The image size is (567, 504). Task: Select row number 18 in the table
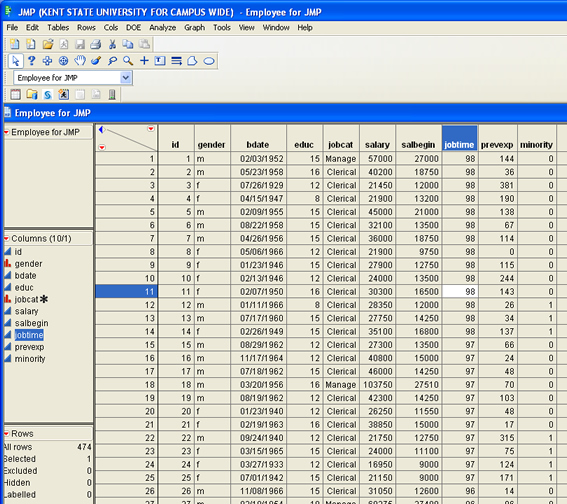pyautogui.click(x=126, y=384)
